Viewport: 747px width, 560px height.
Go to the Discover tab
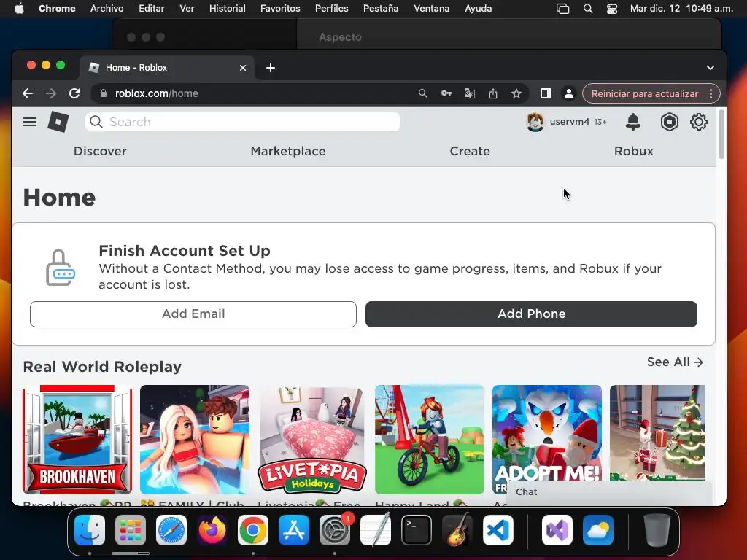(100, 151)
